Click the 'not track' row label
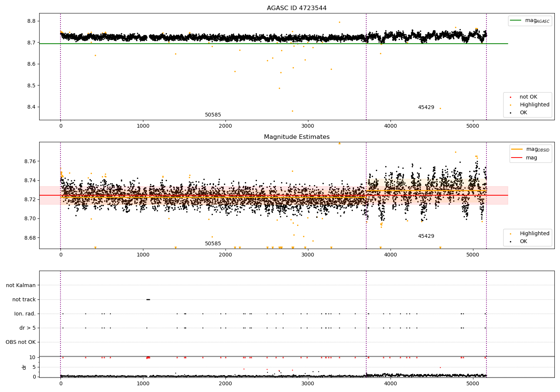The image size is (560, 392). click(x=24, y=299)
